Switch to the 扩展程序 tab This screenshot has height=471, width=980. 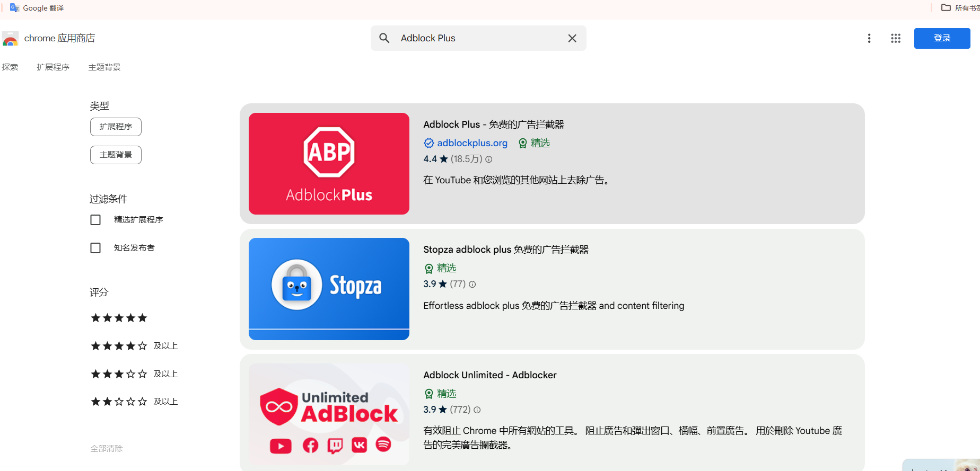pyautogui.click(x=53, y=67)
